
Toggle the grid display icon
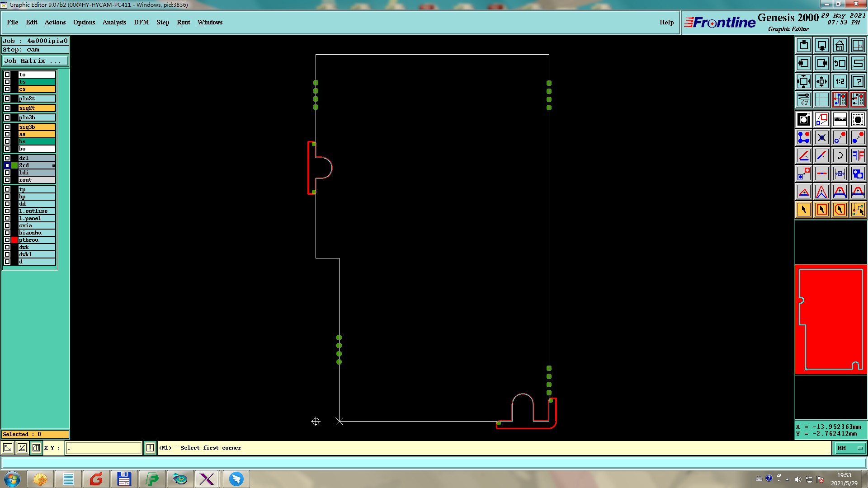coord(821,99)
